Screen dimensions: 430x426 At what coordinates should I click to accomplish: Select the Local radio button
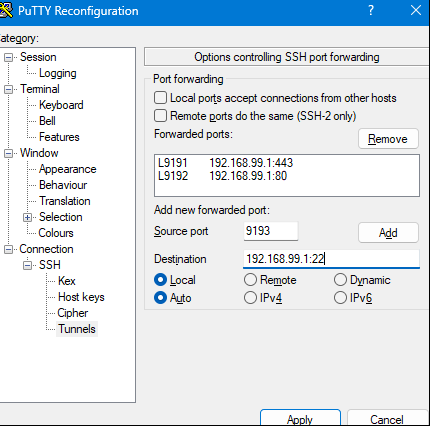pyautogui.click(x=160, y=280)
